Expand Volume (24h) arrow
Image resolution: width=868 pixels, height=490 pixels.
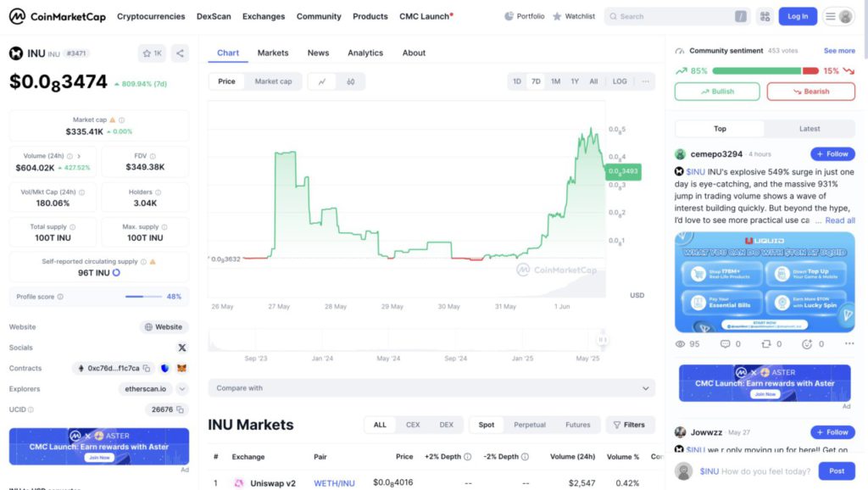coord(79,156)
